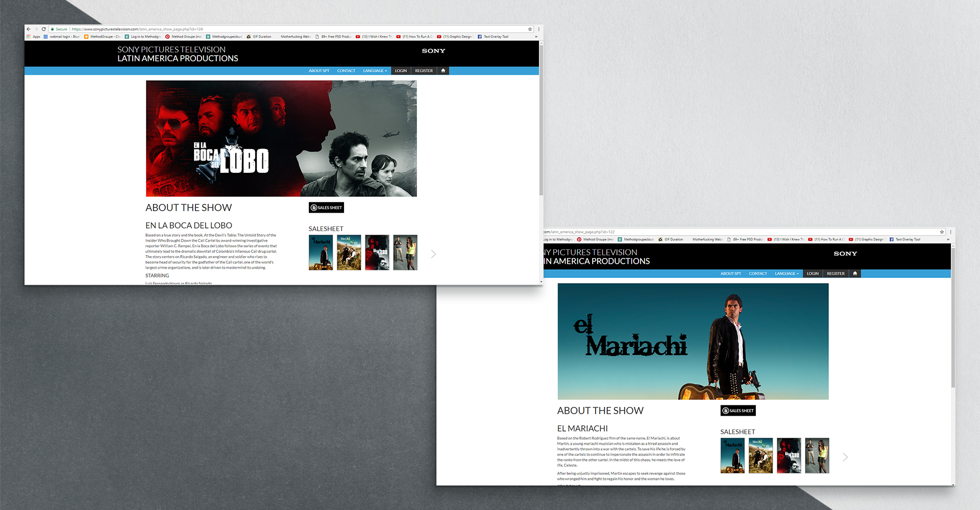Open Text Overlay Tool bookmark in right window
This screenshot has height=510, width=980.
[x=905, y=239]
